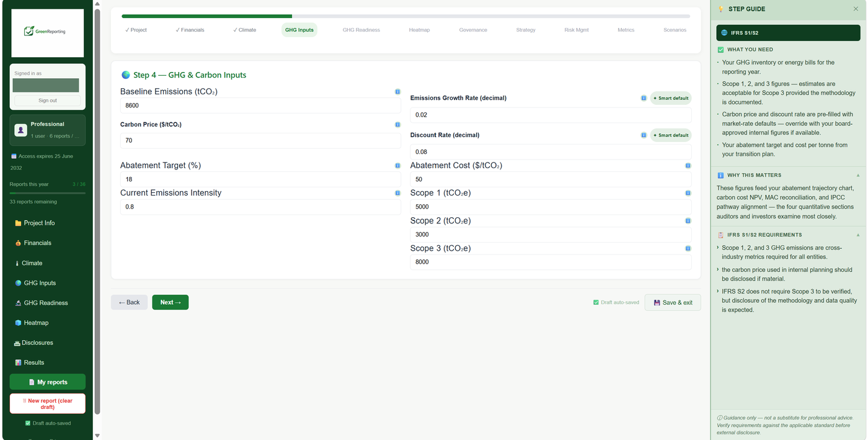The height and width of the screenshot is (440, 868).
Task: Focus the Abatement Cost input field
Action: tap(551, 179)
